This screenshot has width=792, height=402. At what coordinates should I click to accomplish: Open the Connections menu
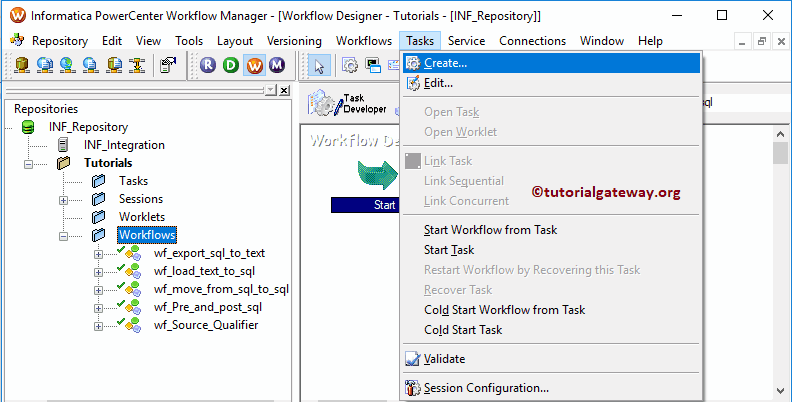tap(532, 41)
